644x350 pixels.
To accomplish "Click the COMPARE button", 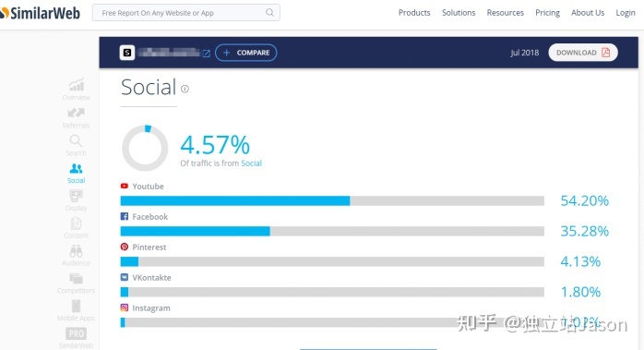I will point(246,53).
